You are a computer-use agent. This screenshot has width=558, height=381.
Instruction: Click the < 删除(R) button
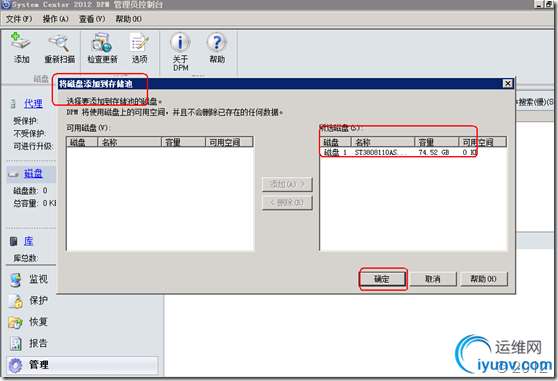pos(287,203)
